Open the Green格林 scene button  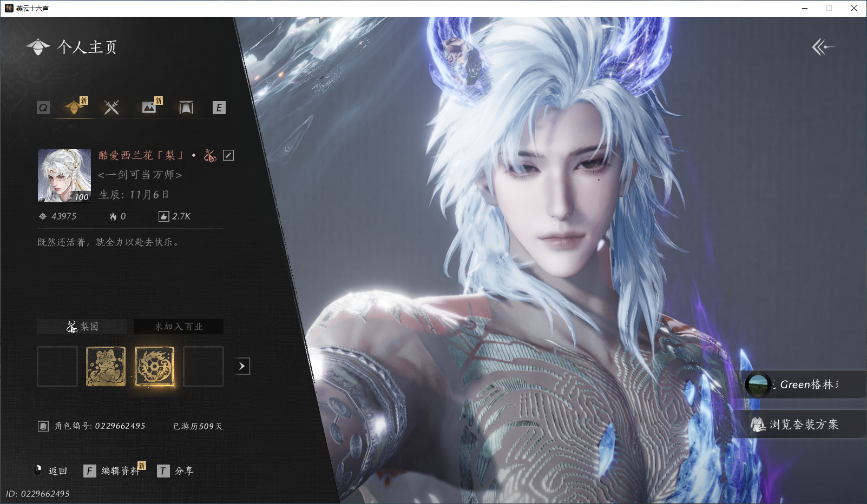coord(804,384)
